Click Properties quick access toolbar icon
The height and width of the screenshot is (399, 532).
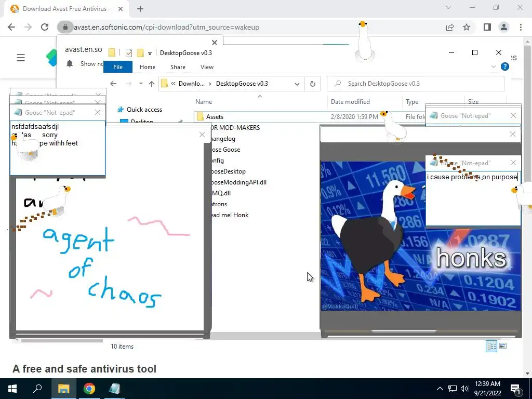coord(129,53)
